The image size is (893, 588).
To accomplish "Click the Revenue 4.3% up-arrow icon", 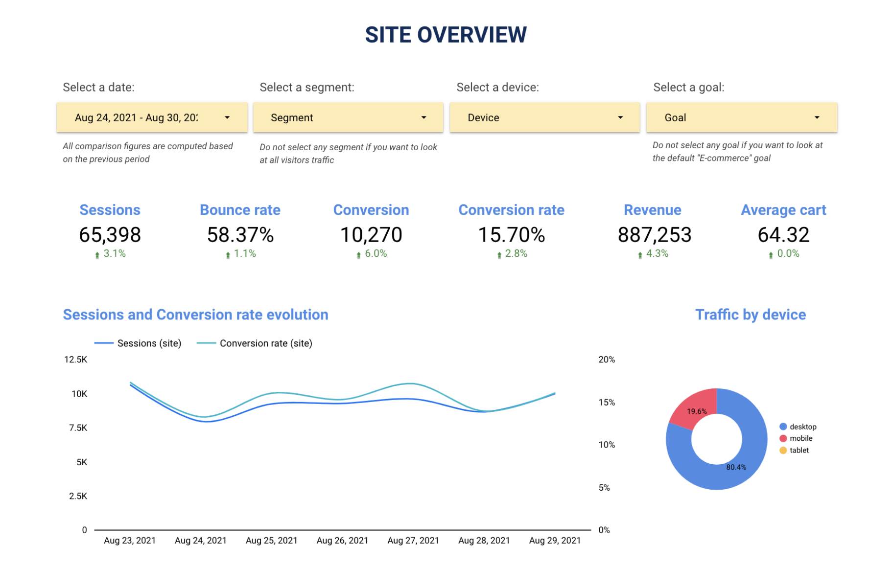I will 640,255.
